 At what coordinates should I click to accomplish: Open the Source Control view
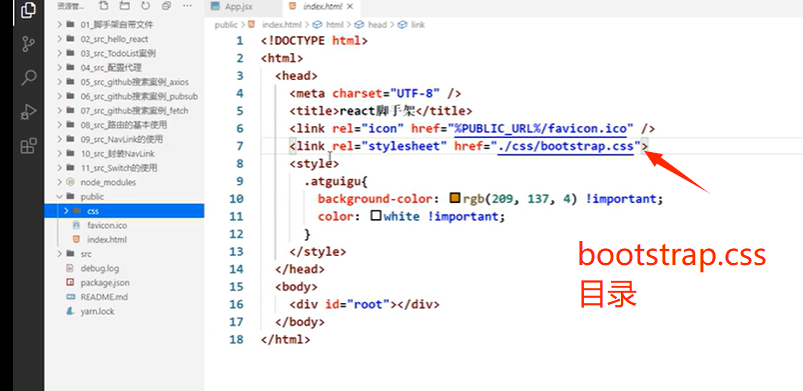click(x=28, y=44)
